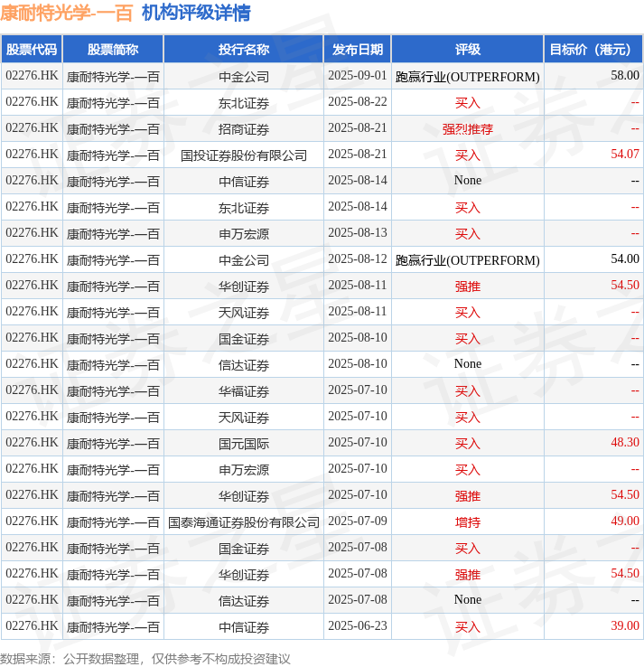Select target price 49.00

click(625, 521)
